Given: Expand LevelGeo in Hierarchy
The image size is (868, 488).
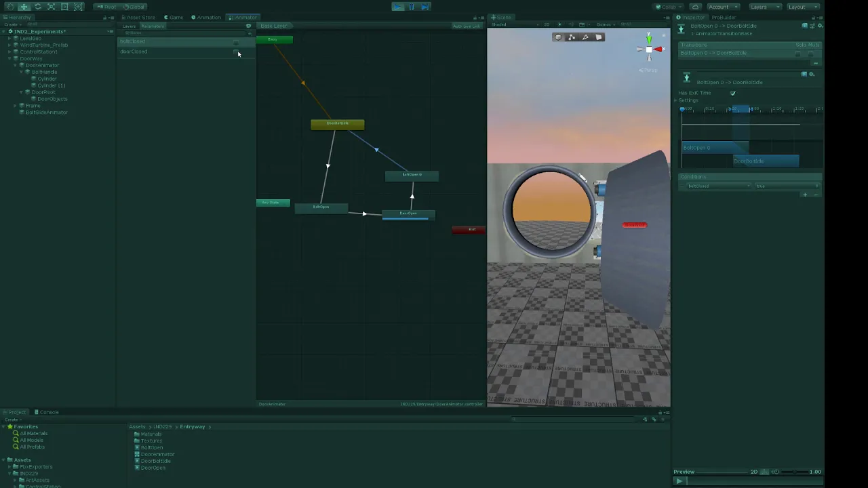Looking at the screenshot, I should point(9,38).
